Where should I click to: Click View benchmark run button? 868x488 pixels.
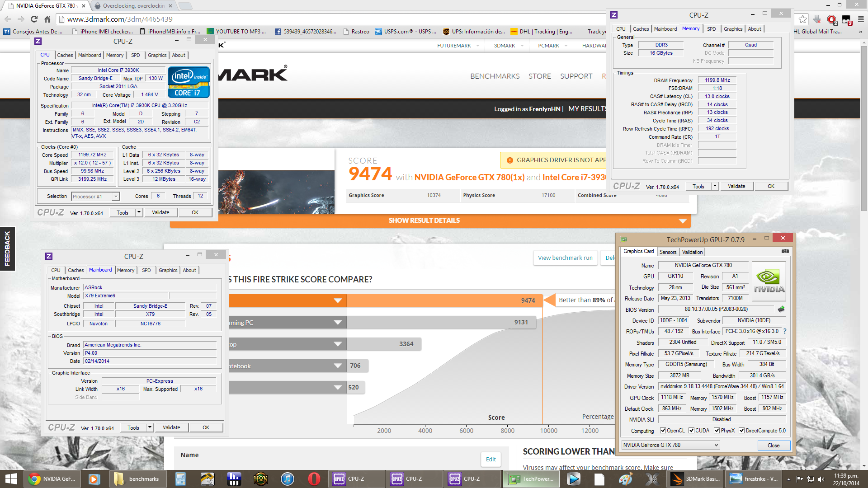tap(565, 258)
